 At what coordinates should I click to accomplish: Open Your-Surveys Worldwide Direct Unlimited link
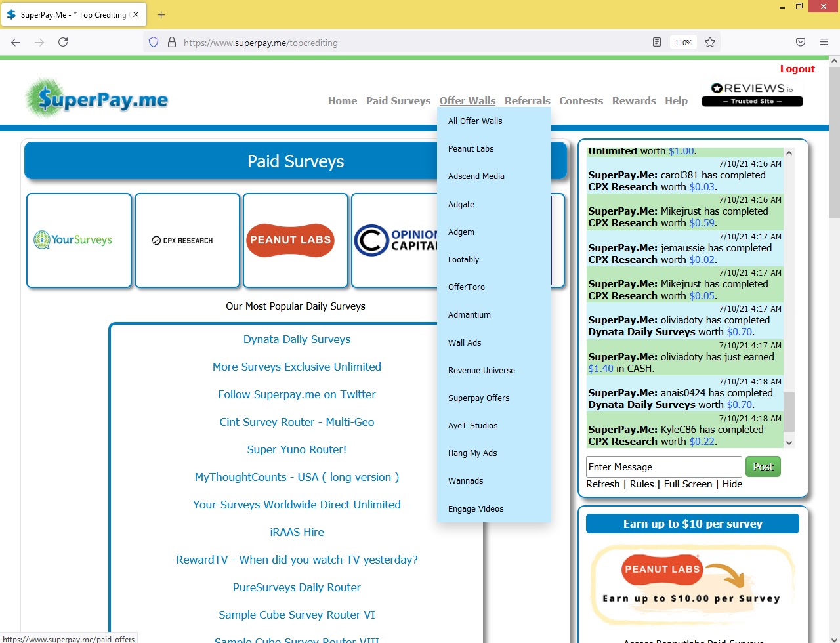tap(297, 505)
